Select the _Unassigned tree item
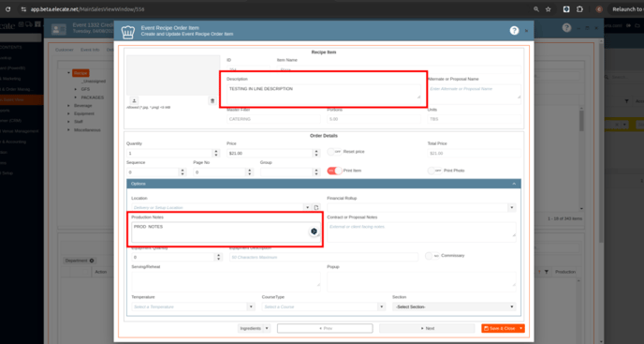 tap(93, 82)
